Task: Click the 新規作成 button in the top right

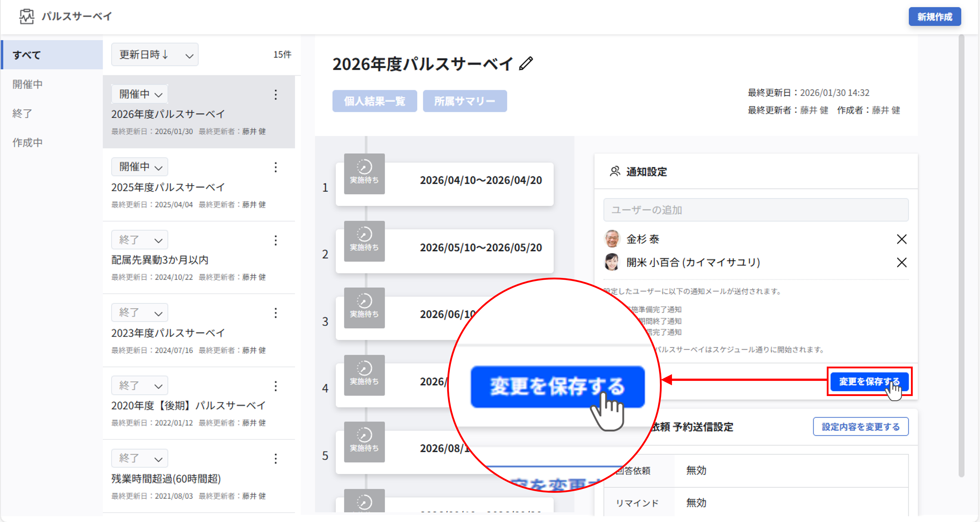Action: [x=935, y=17]
